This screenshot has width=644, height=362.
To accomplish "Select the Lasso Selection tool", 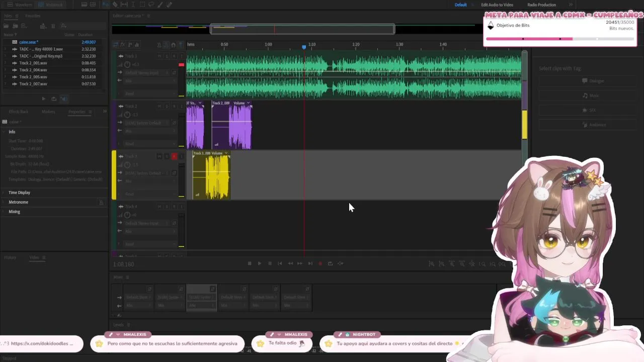I will pyautogui.click(x=151, y=5).
